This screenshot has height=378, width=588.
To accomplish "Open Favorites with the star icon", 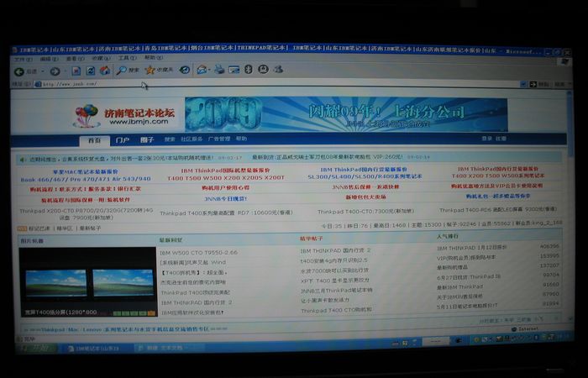I will point(159,70).
